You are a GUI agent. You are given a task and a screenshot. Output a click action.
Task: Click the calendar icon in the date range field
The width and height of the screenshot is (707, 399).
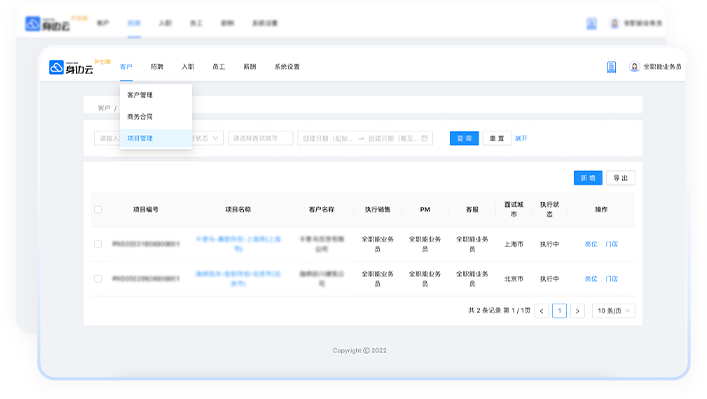pos(424,138)
